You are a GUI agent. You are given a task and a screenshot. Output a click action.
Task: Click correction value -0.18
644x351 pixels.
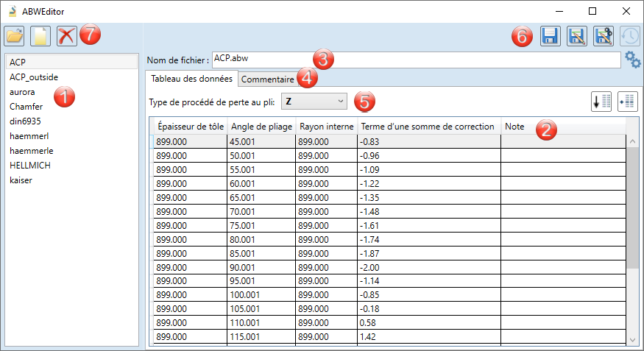tap(429, 309)
